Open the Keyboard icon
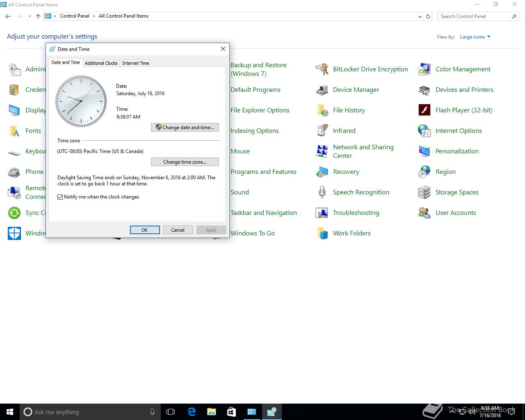 coord(14,153)
